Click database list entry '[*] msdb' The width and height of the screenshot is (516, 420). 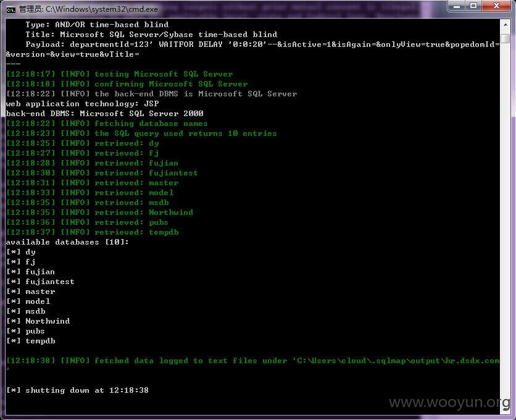26,311
